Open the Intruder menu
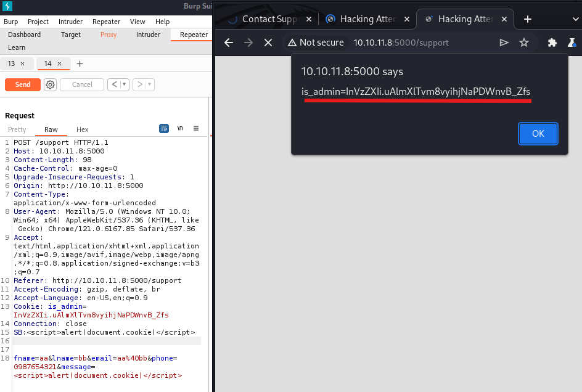The width and height of the screenshot is (582, 392). click(x=70, y=22)
